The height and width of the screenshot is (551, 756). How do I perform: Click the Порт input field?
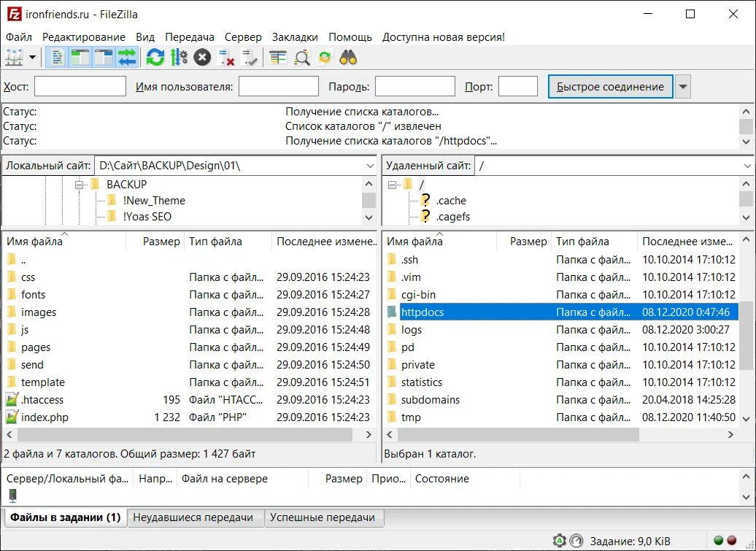point(518,86)
